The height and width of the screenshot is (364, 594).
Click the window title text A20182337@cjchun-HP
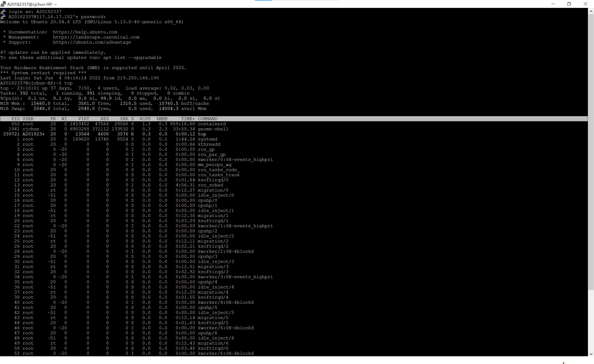coord(32,4)
